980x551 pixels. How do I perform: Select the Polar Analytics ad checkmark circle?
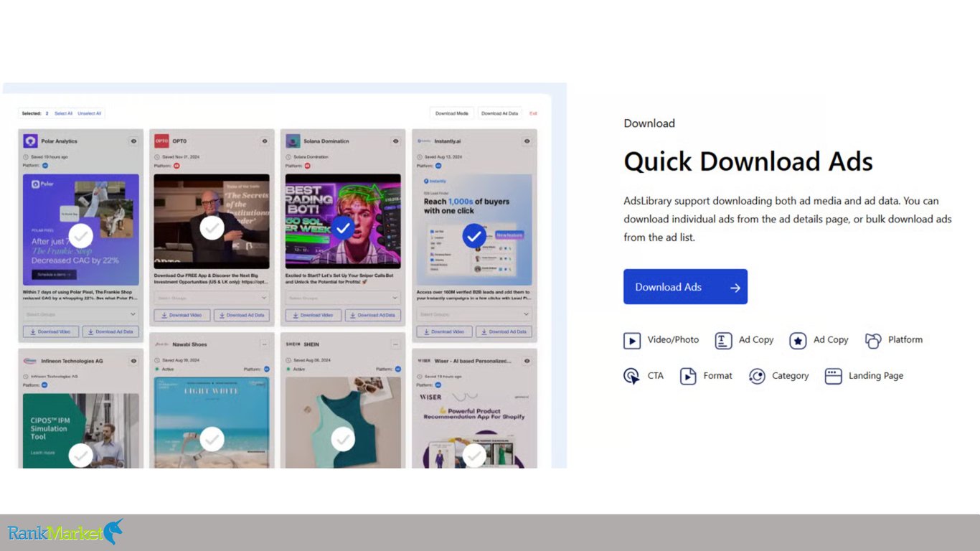pos(80,235)
